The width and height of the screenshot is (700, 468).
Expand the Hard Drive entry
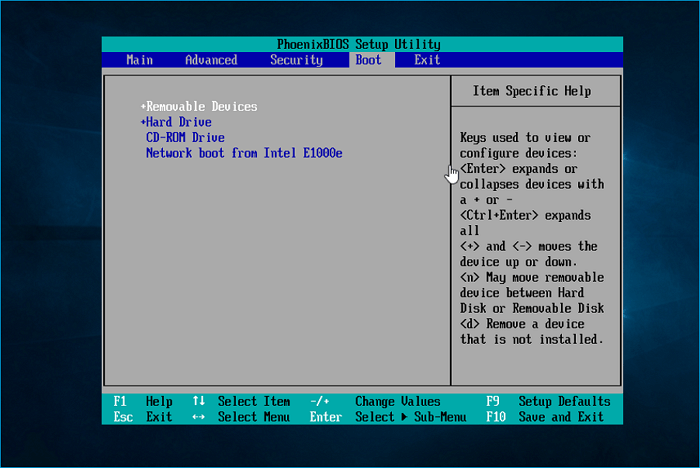(177, 122)
